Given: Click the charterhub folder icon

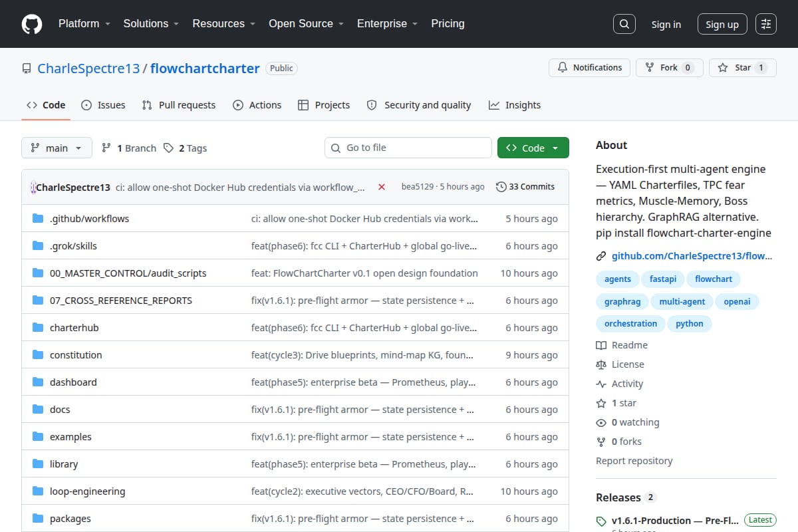Looking at the screenshot, I should 38,327.
